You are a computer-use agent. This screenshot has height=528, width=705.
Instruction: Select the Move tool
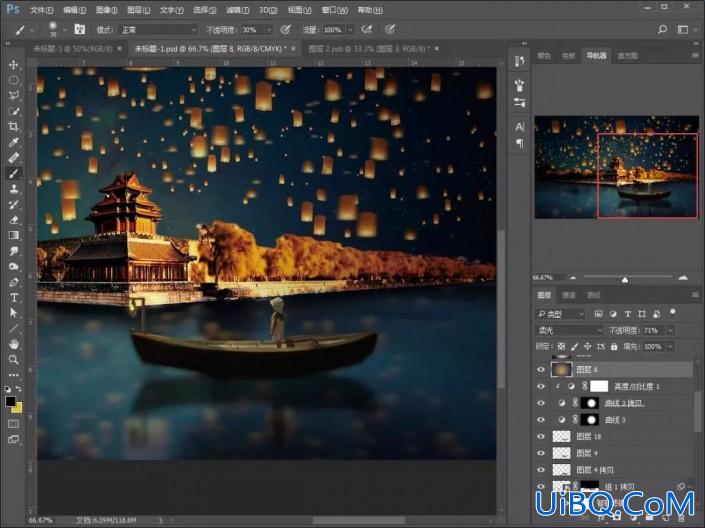[13, 65]
